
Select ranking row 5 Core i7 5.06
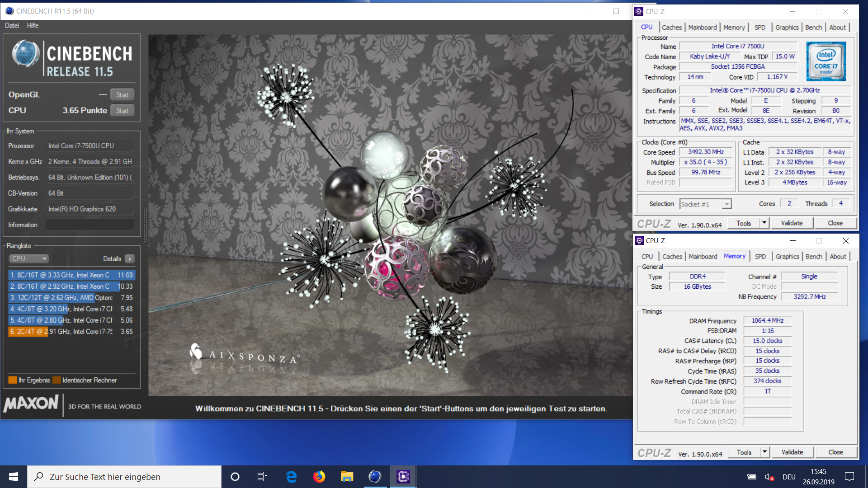[x=71, y=320]
